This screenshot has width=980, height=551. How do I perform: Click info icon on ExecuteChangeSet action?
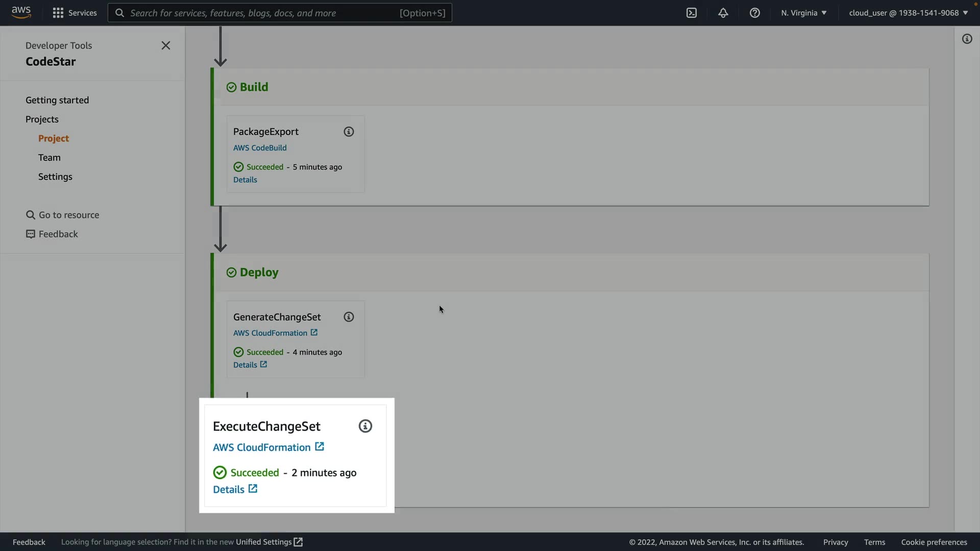(365, 426)
